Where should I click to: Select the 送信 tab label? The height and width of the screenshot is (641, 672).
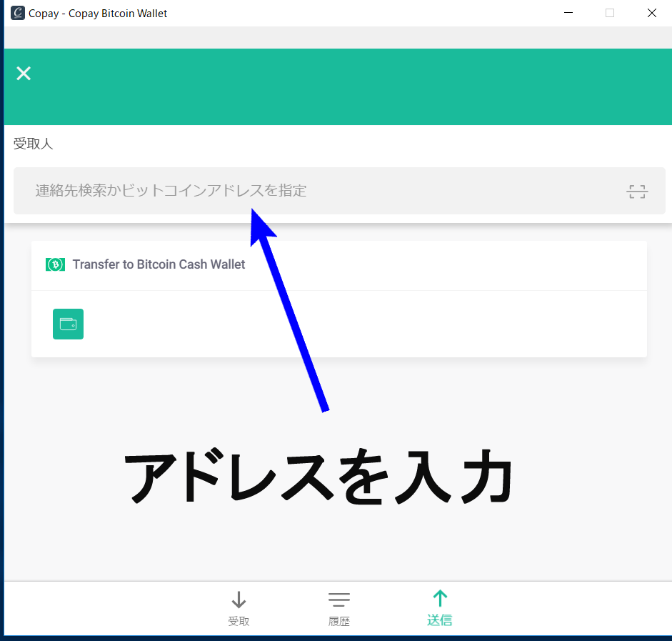[440, 620]
